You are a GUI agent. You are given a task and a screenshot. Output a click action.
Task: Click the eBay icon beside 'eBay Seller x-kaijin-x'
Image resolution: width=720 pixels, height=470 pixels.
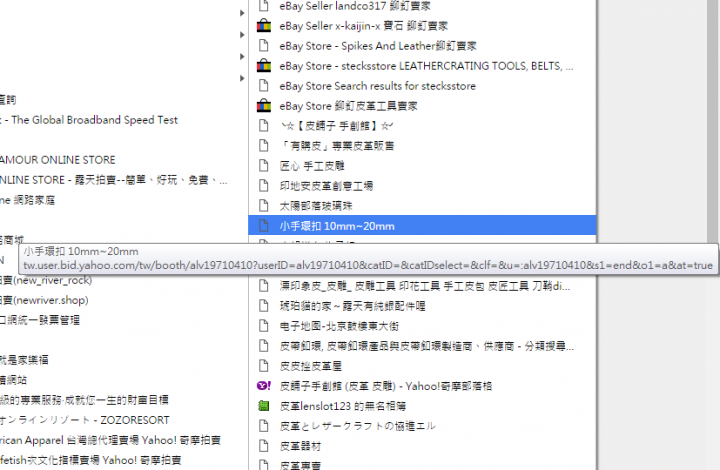click(264, 26)
